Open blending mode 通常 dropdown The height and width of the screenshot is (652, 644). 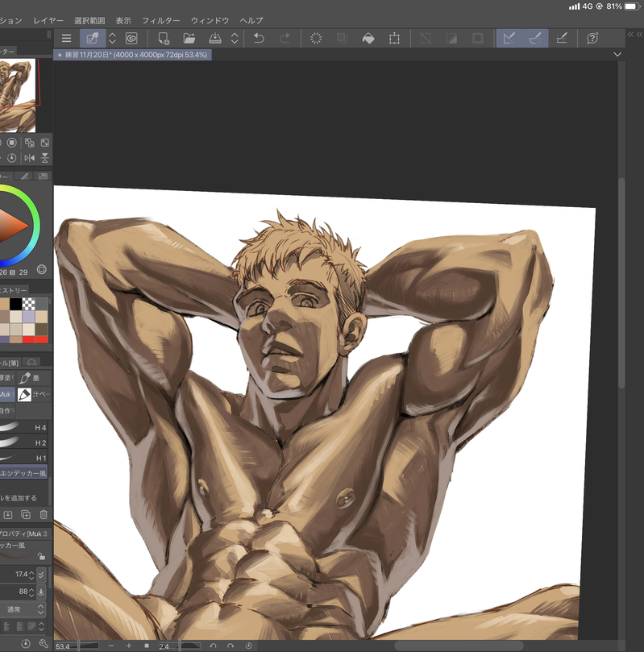click(x=23, y=609)
